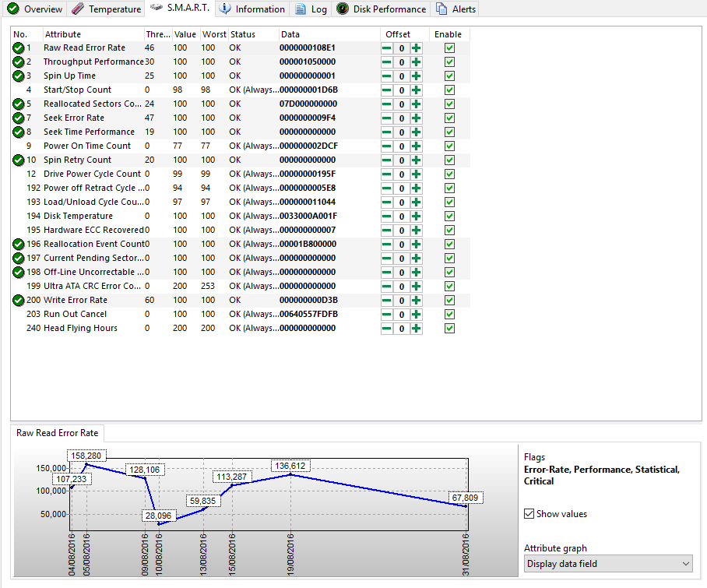Switch to the Temperature tab
707x588 pixels.
[x=106, y=9]
